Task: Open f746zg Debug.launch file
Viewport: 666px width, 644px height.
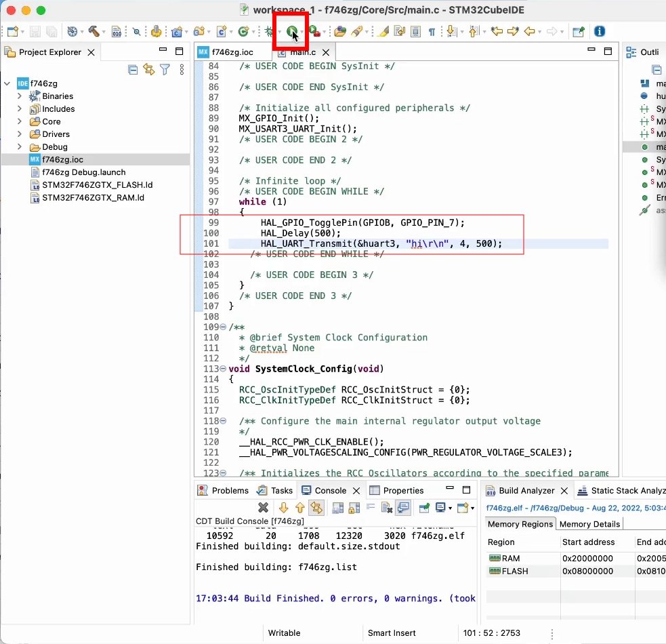Action: pos(83,172)
